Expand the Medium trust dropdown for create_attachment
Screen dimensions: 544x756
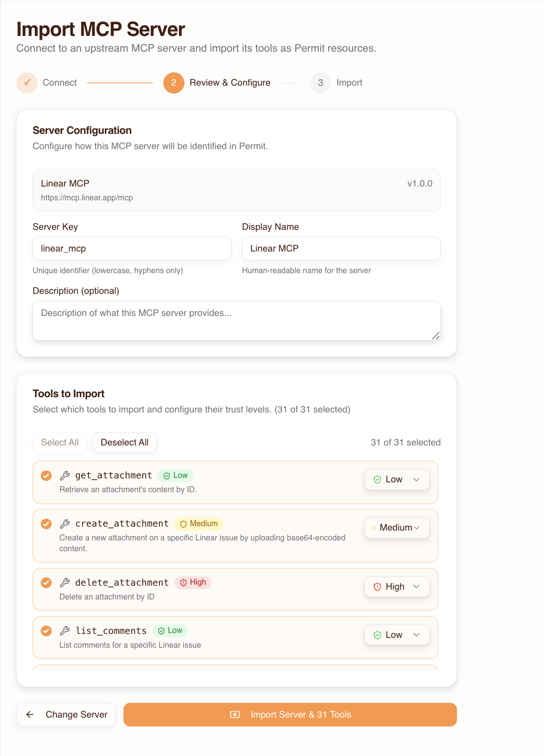397,527
